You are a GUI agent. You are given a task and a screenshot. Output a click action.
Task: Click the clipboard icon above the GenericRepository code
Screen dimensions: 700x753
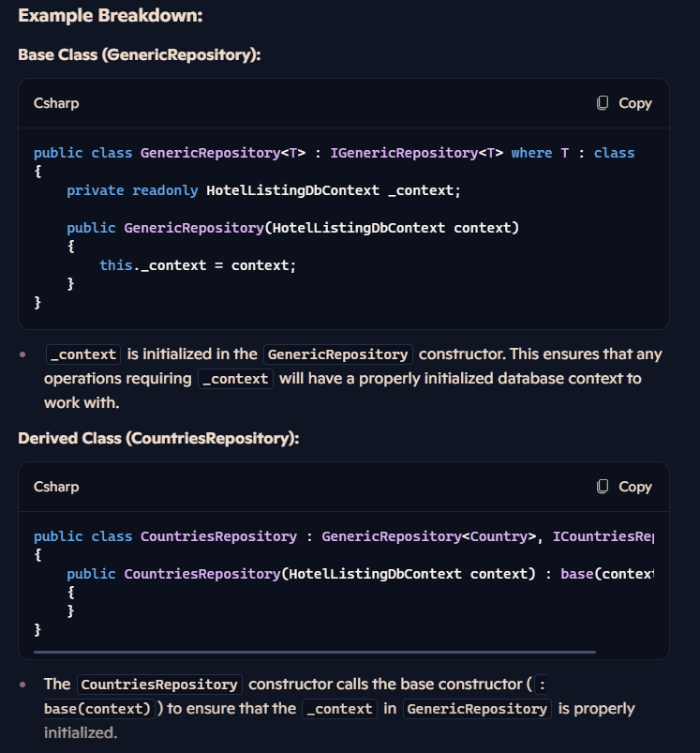(603, 103)
